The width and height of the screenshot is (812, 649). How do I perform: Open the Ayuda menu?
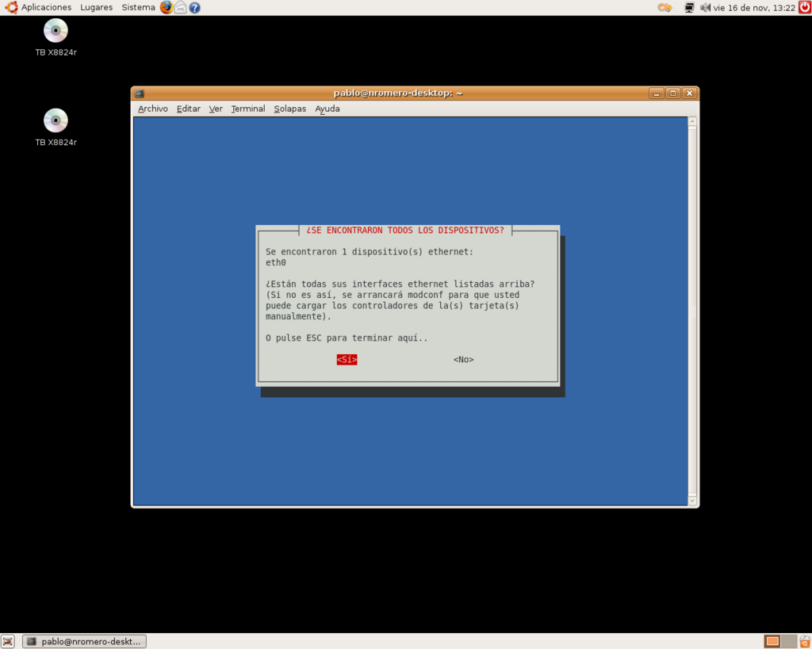click(327, 109)
